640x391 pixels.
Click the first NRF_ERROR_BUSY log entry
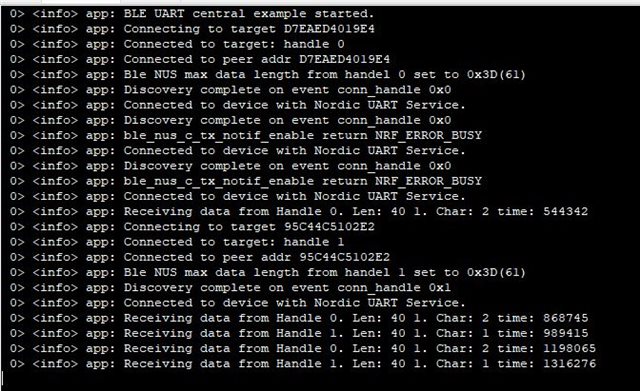(x=246, y=136)
